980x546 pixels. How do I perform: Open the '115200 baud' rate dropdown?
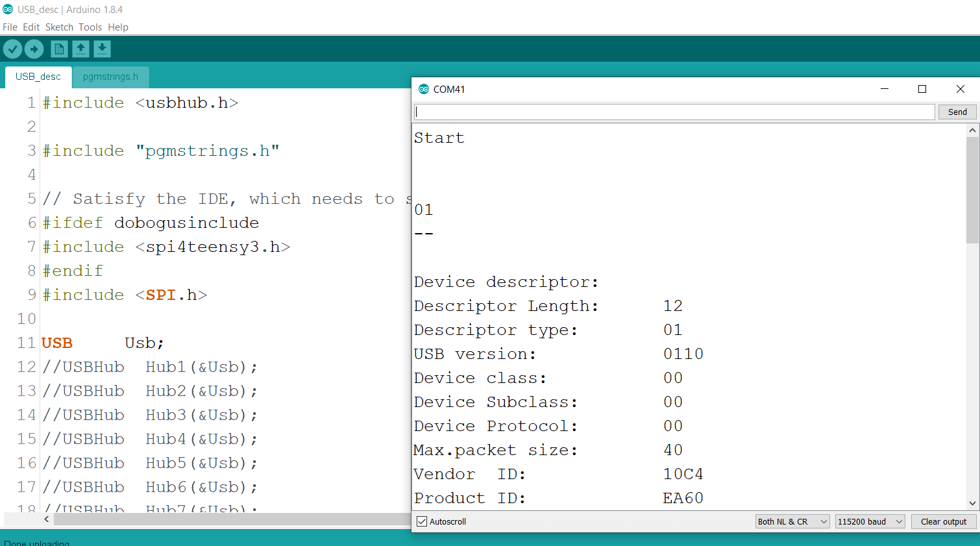coord(870,521)
